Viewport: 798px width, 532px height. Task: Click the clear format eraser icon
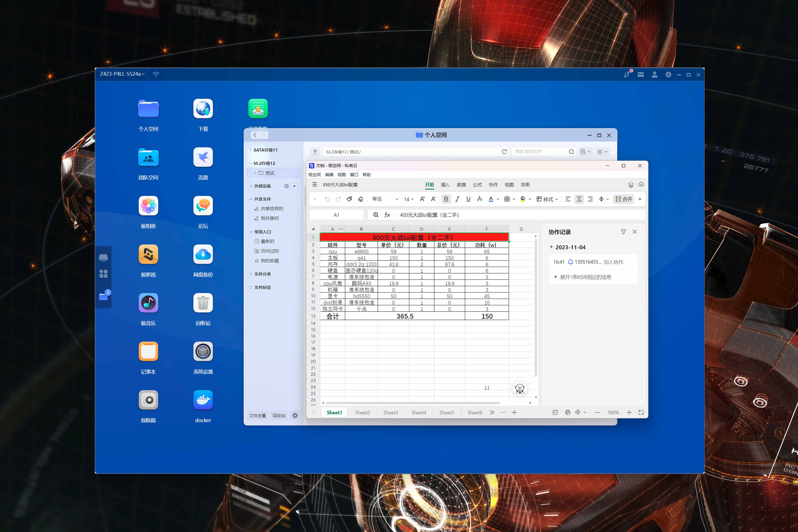361,199
